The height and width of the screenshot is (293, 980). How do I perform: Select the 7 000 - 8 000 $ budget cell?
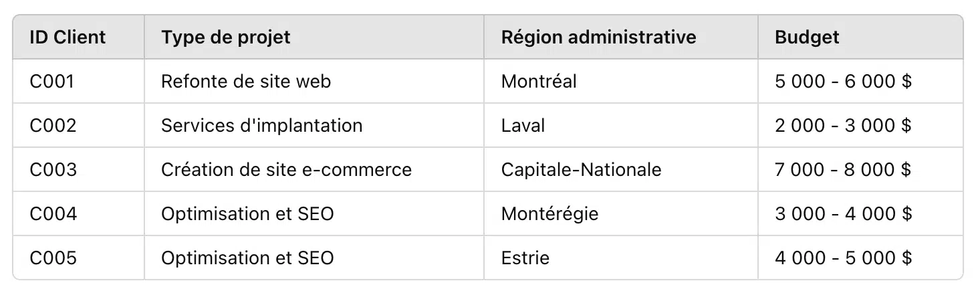click(x=860, y=169)
